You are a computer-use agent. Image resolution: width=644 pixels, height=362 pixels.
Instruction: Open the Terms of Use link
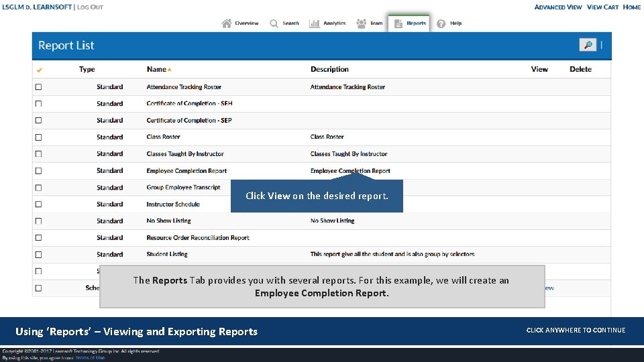click(x=90, y=358)
